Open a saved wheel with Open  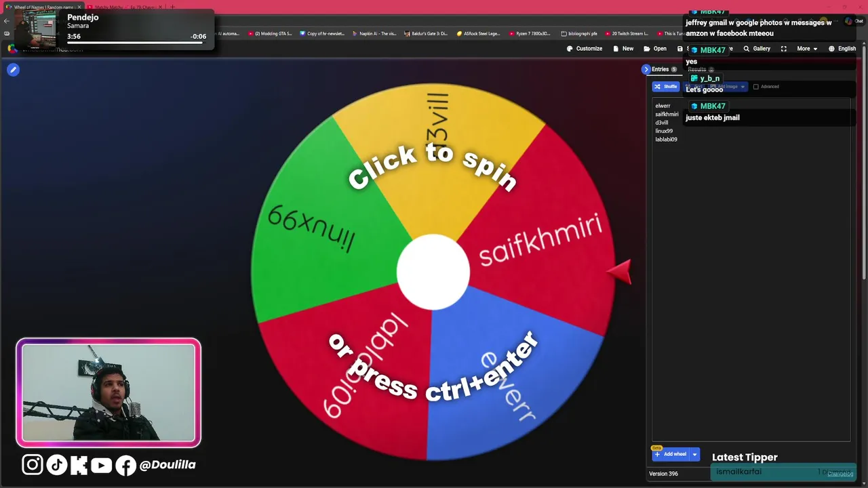click(655, 49)
